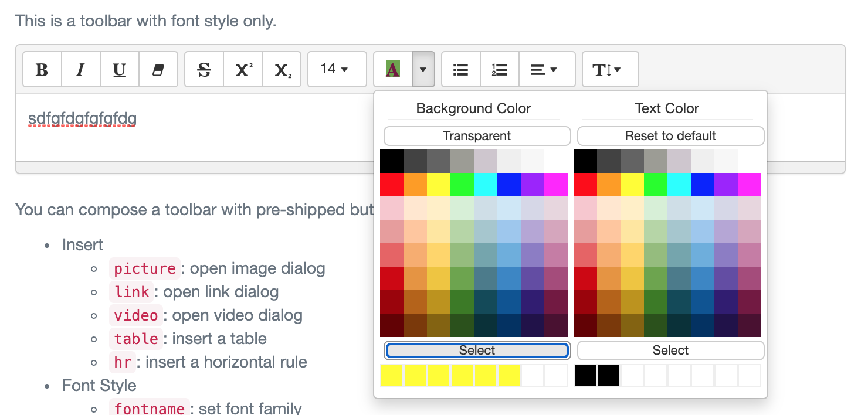This screenshot has height=415, width=868.
Task: Open the font size 14 dropdown
Action: [x=337, y=70]
